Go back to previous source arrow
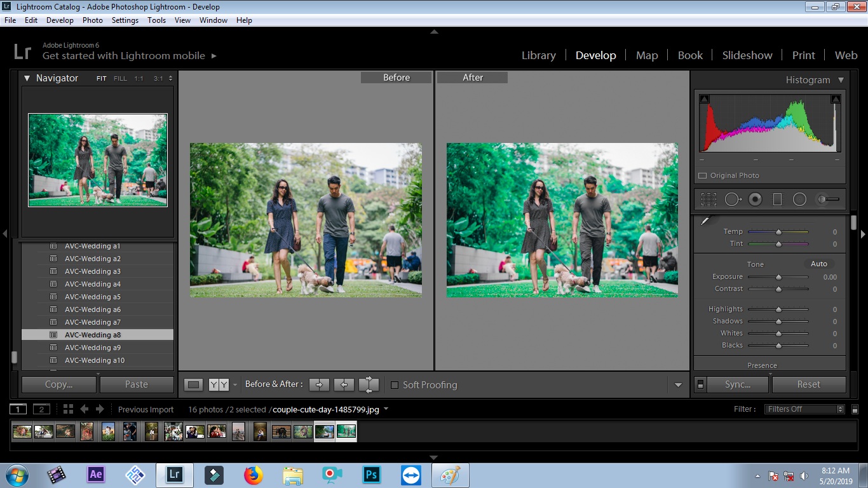The image size is (868, 488). [x=84, y=409]
